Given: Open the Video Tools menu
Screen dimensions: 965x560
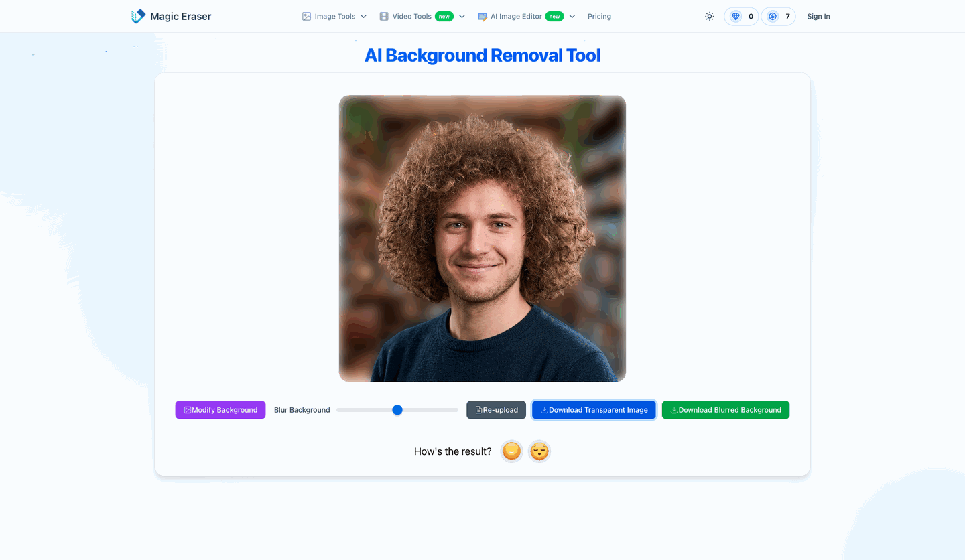Looking at the screenshot, I should pyautogui.click(x=422, y=17).
